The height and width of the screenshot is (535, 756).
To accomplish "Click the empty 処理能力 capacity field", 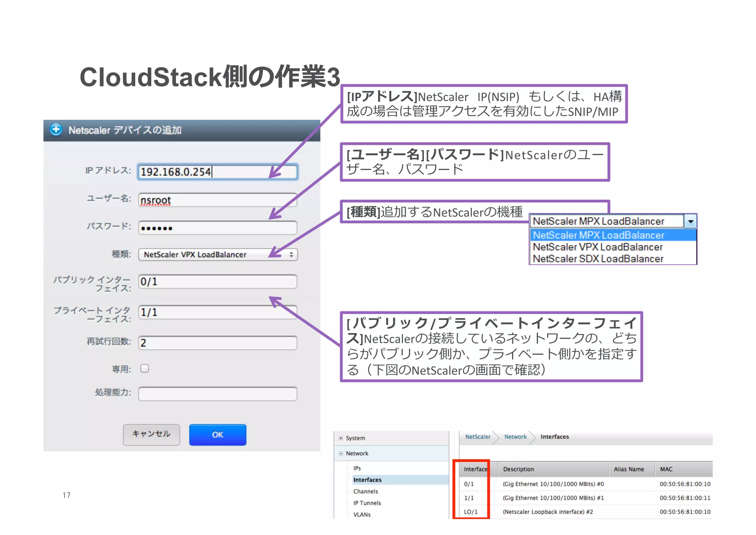I will pos(218,394).
